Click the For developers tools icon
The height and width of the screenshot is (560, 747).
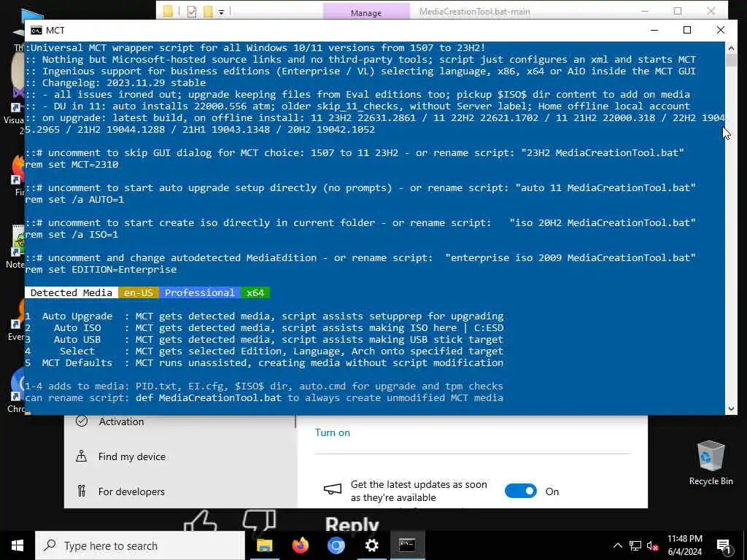click(82, 491)
